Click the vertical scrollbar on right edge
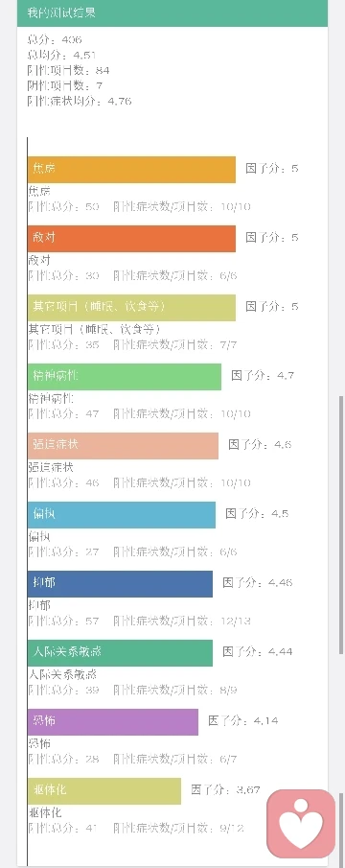 [340, 525]
